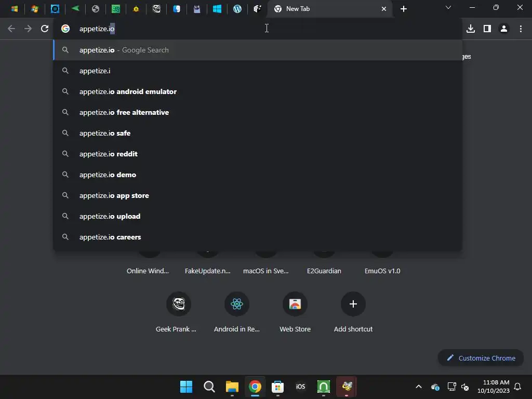The width and height of the screenshot is (532, 399).
Task: Open a new browser tab with plus
Action: (403, 9)
